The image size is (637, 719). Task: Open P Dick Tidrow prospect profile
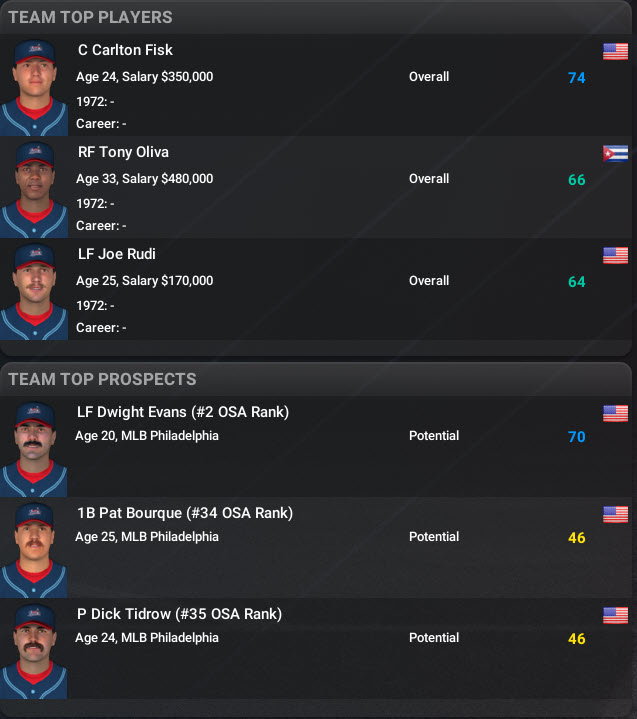[179, 614]
